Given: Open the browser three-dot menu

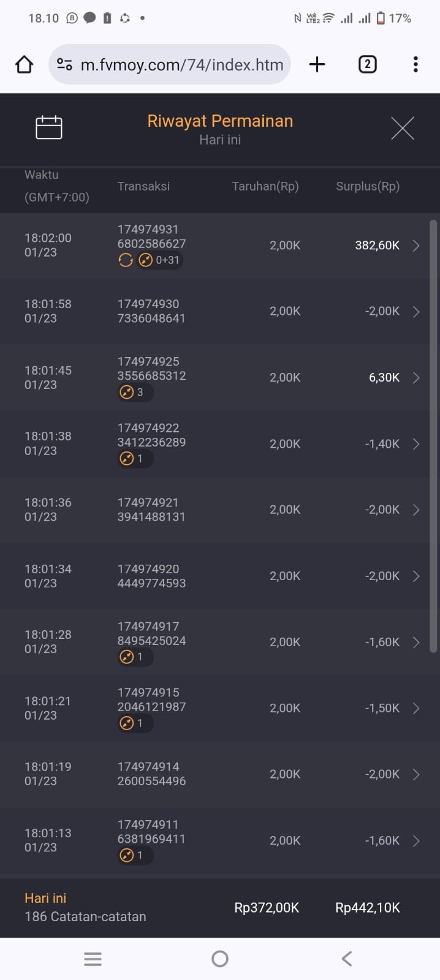Looking at the screenshot, I should pos(415,64).
